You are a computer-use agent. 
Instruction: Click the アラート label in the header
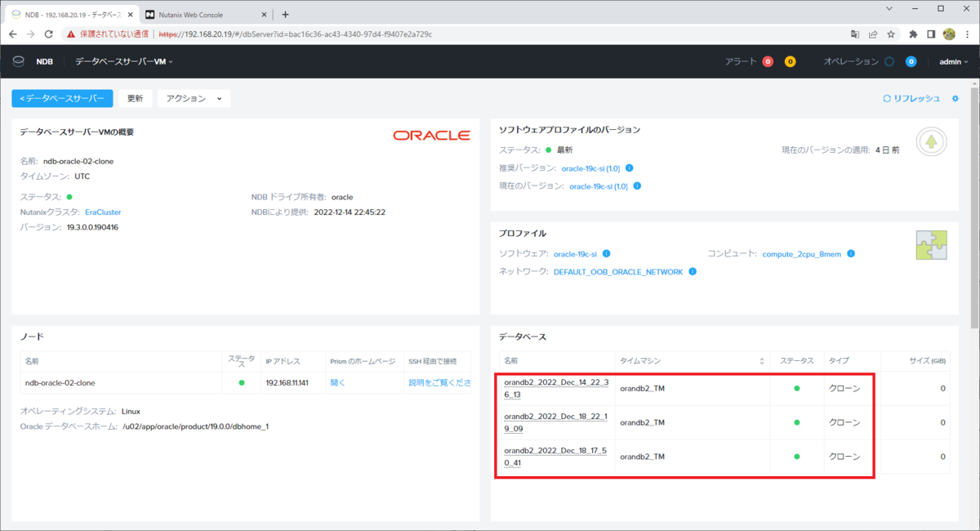[741, 61]
